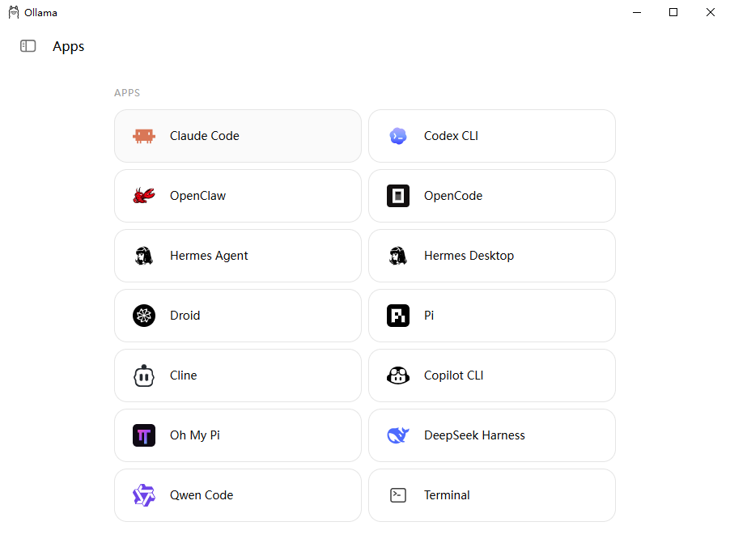
Task: Click the Terminal prompt icon
Action: pos(398,495)
